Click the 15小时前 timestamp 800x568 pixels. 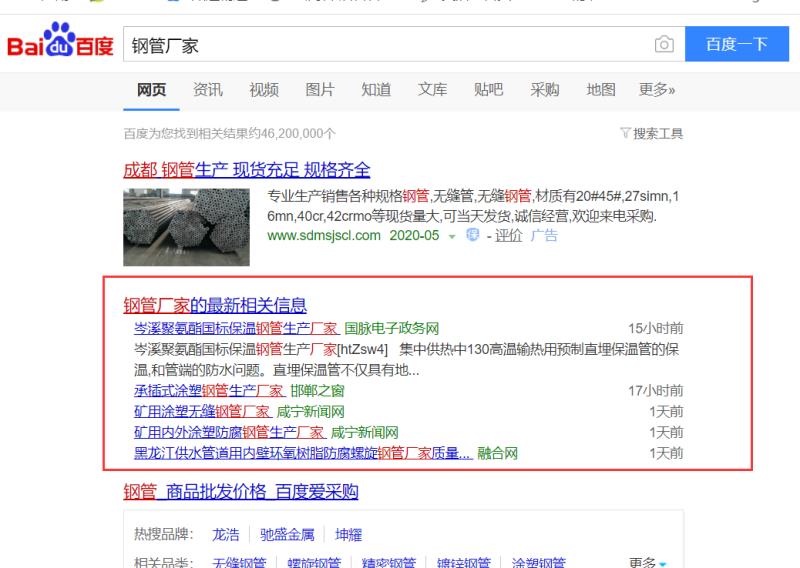pyautogui.click(x=656, y=328)
